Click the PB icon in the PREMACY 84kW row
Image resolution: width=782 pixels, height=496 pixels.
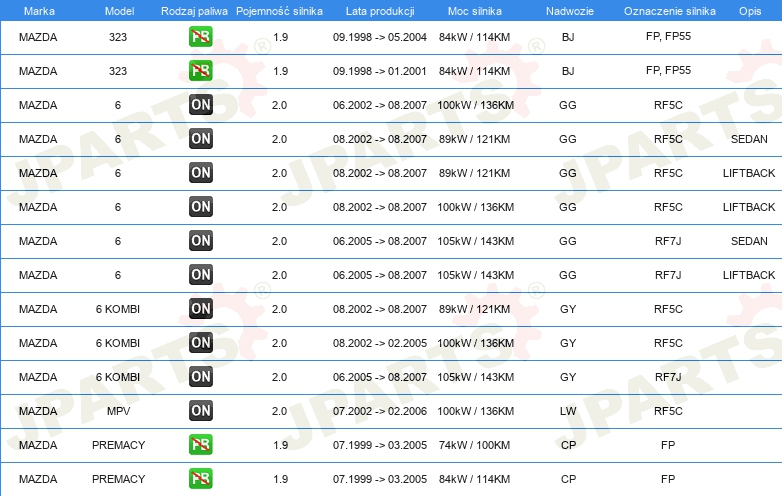pos(200,479)
